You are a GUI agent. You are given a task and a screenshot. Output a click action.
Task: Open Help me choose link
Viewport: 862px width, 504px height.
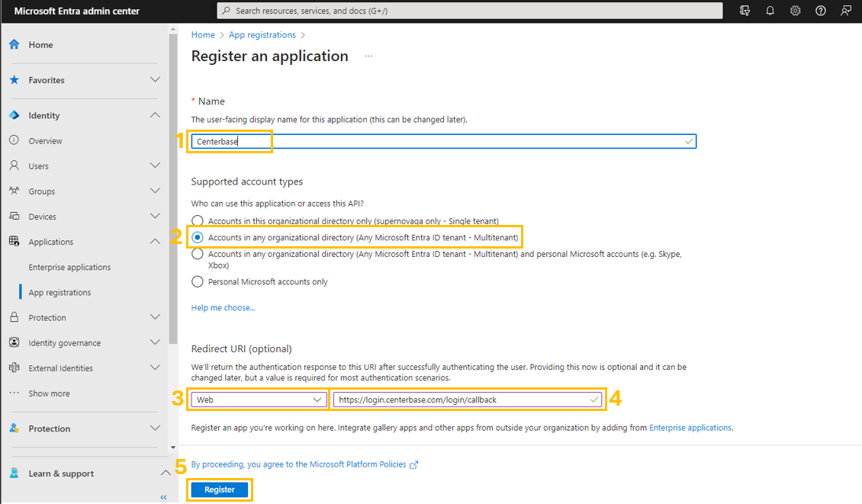coord(224,308)
